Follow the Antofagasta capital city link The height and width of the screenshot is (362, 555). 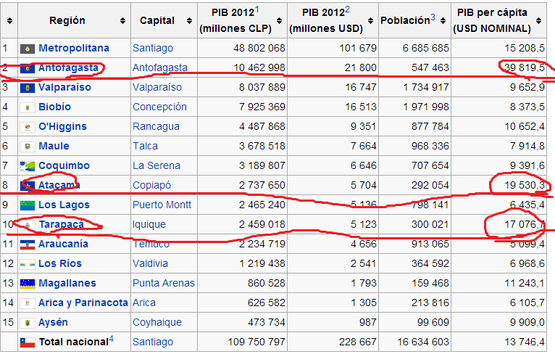(x=160, y=68)
